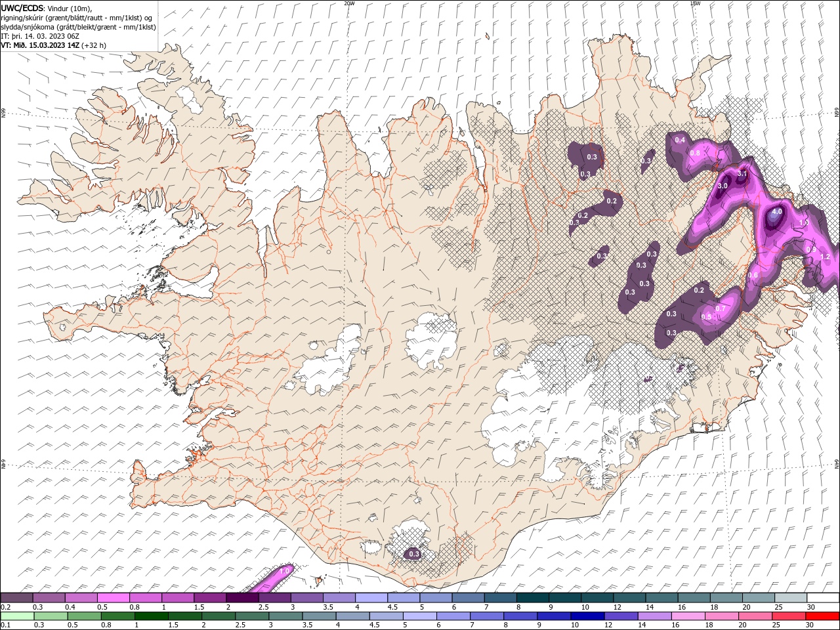
Task: Click the 'Vindur (10m)' wind description text
Action: tap(70, 8)
